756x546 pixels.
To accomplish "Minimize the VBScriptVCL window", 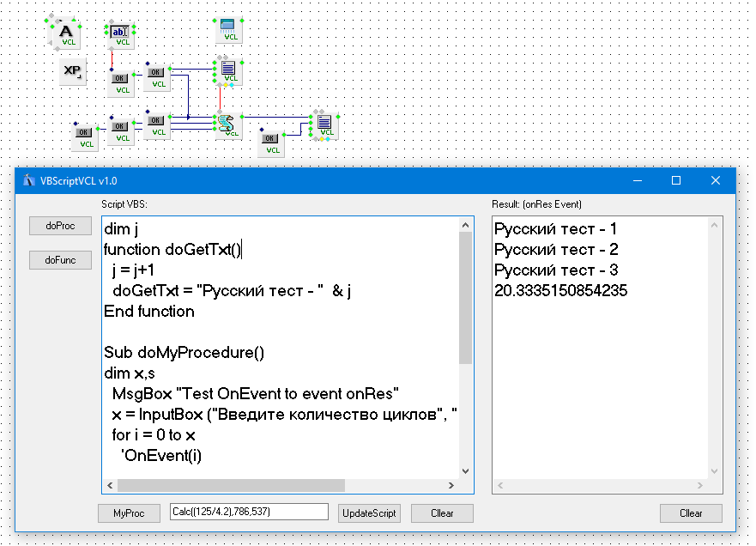I will 638,181.
